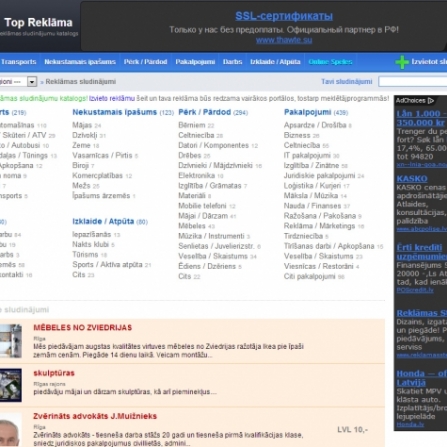The image size is (447, 447).
Task: Click the Top Reklāma site logo
Action: (x=38, y=23)
